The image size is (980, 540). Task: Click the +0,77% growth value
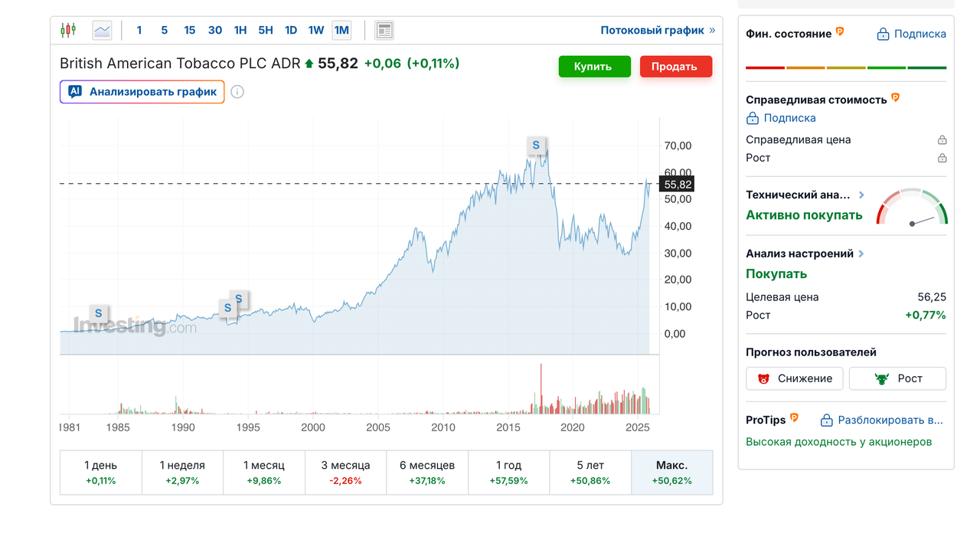click(926, 316)
